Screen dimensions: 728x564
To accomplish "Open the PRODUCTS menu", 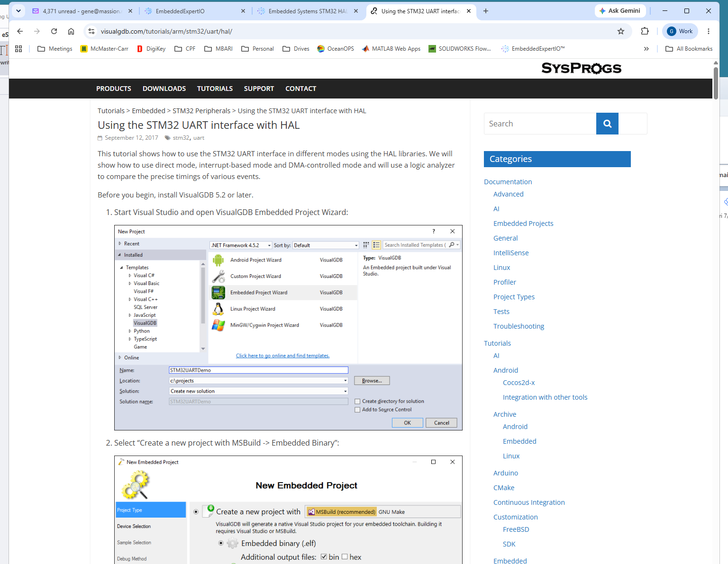I will click(x=114, y=89).
